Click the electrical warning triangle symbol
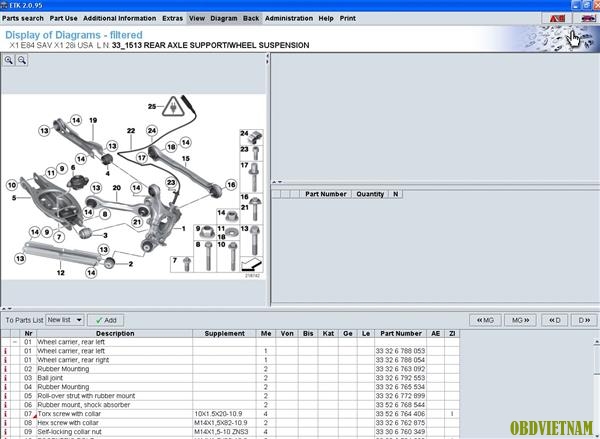This screenshot has width=600, height=439. (171, 107)
